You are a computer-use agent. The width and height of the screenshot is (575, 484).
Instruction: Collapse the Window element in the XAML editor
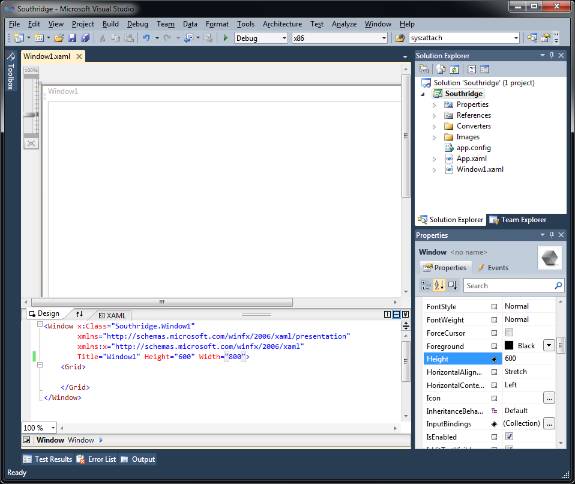(x=40, y=324)
